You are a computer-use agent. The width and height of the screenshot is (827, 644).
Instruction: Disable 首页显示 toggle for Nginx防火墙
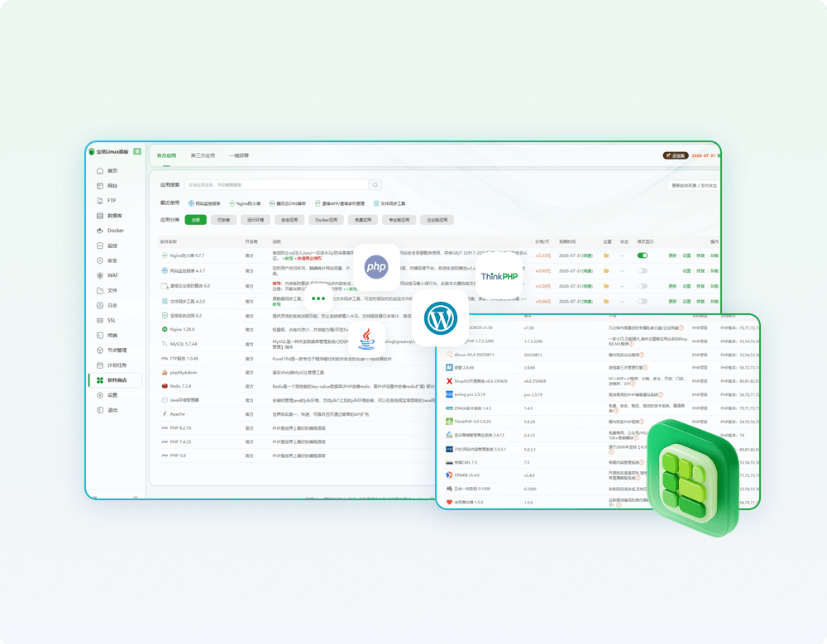643,256
